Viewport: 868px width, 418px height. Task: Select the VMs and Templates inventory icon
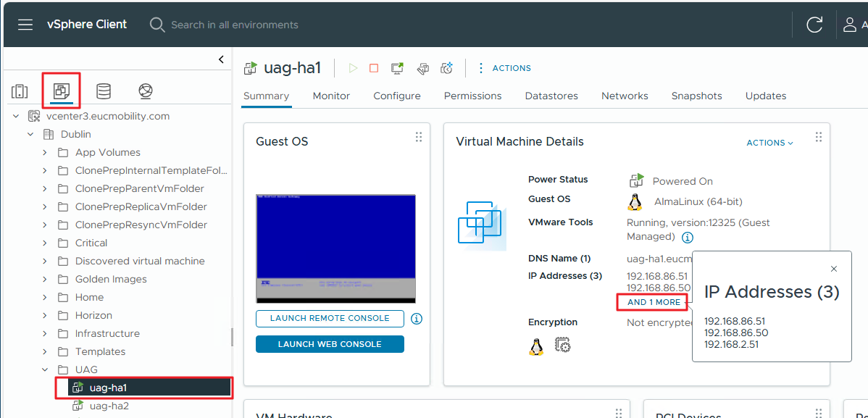pyautogui.click(x=62, y=91)
